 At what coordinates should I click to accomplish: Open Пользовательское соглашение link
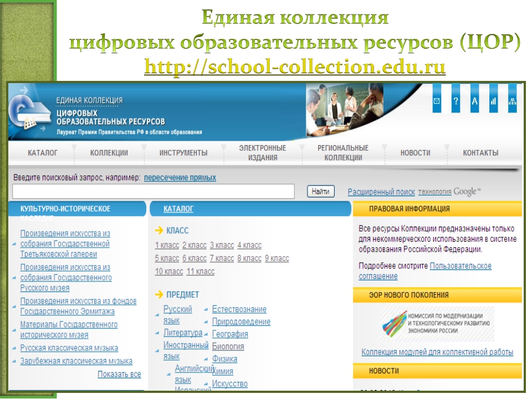(x=425, y=271)
